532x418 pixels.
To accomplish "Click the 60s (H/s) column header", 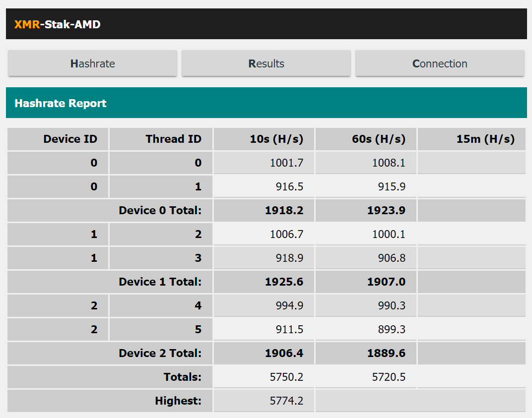I will [366, 139].
